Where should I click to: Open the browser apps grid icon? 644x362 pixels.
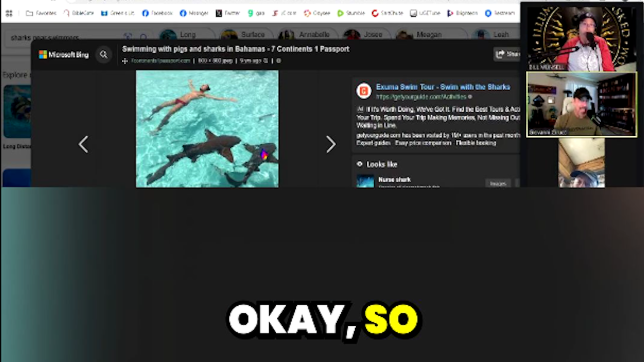(x=9, y=14)
